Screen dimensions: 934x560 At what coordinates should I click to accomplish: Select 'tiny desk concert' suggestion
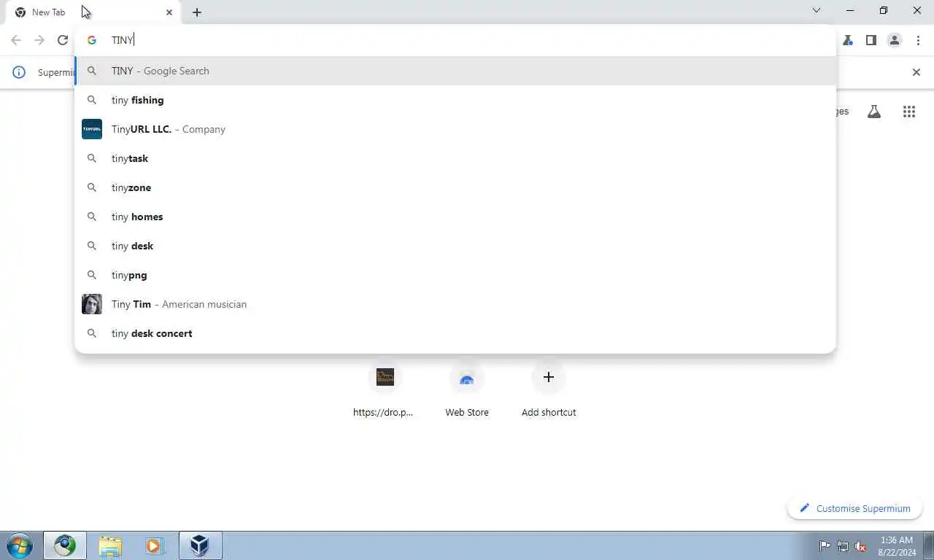[455, 333]
